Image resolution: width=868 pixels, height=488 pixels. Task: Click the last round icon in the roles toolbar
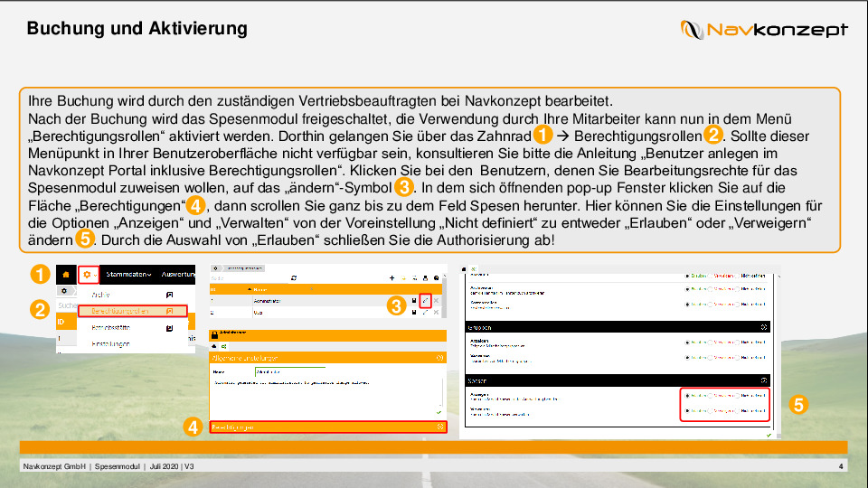[x=436, y=277]
